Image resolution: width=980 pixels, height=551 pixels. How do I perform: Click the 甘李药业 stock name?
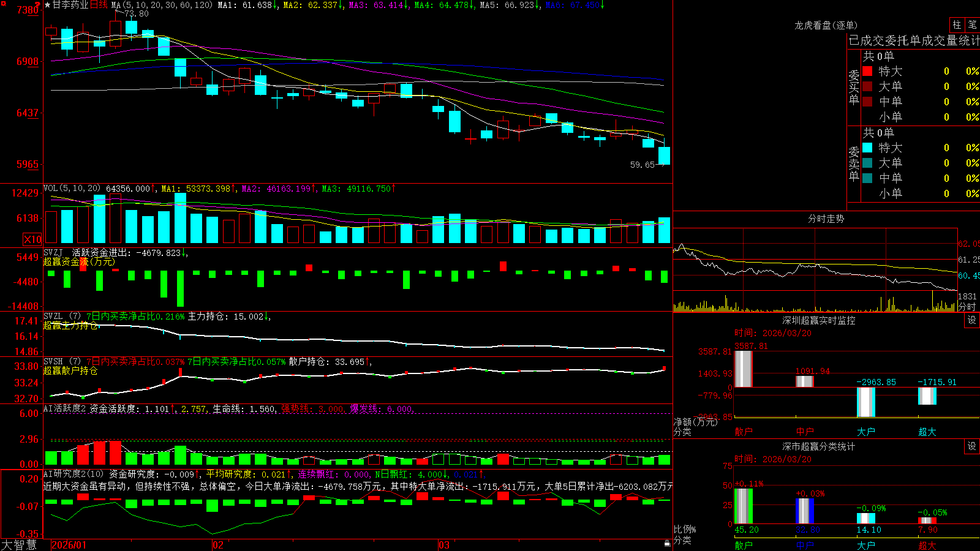(x=71, y=5)
